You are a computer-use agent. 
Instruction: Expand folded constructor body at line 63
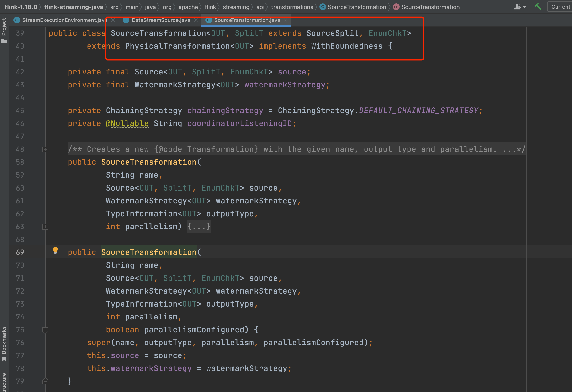[x=45, y=227]
